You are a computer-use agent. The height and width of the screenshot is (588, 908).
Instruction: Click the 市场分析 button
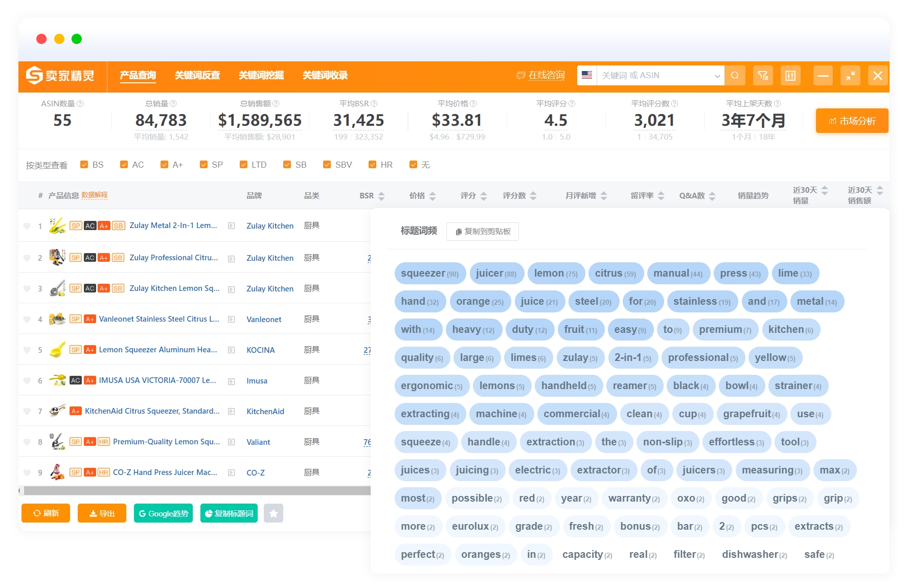click(x=852, y=121)
